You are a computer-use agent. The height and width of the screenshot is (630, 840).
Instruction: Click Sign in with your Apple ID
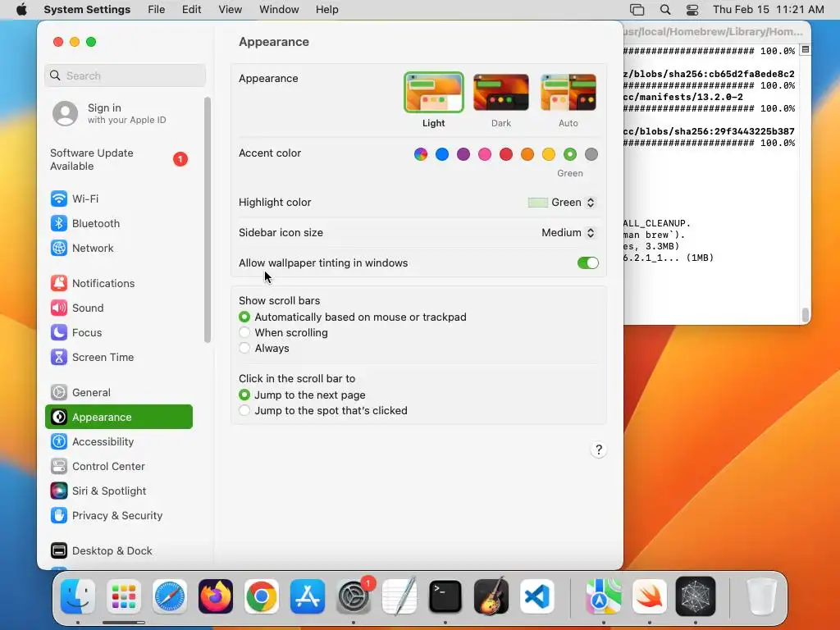click(x=119, y=113)
